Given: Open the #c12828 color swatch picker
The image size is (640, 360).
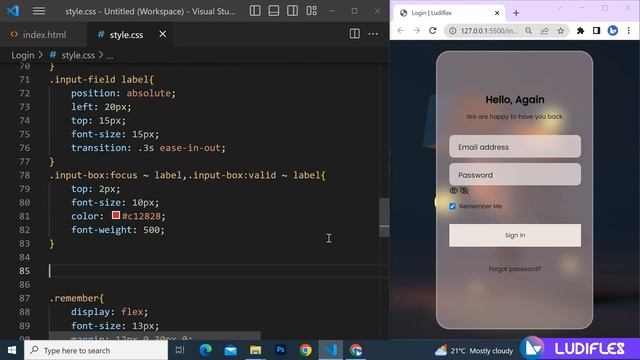Looking at the screenshot, I should click(x=116, y=215).
